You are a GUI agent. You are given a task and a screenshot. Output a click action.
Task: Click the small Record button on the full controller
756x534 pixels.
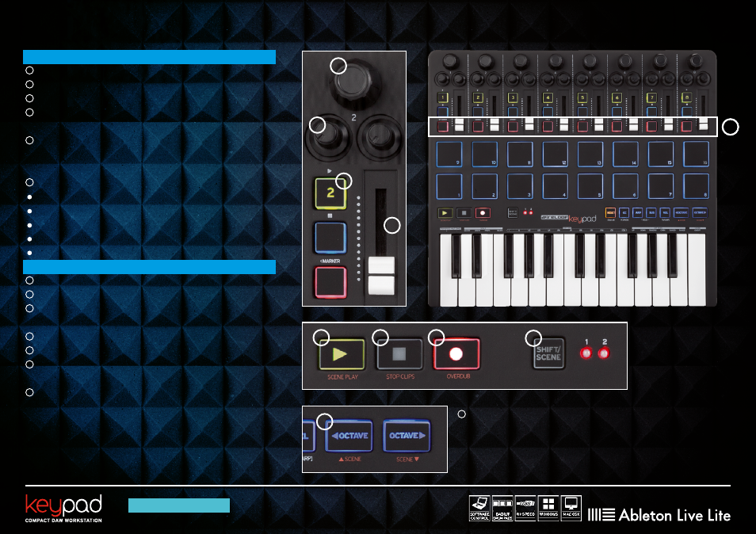point(483,212)
